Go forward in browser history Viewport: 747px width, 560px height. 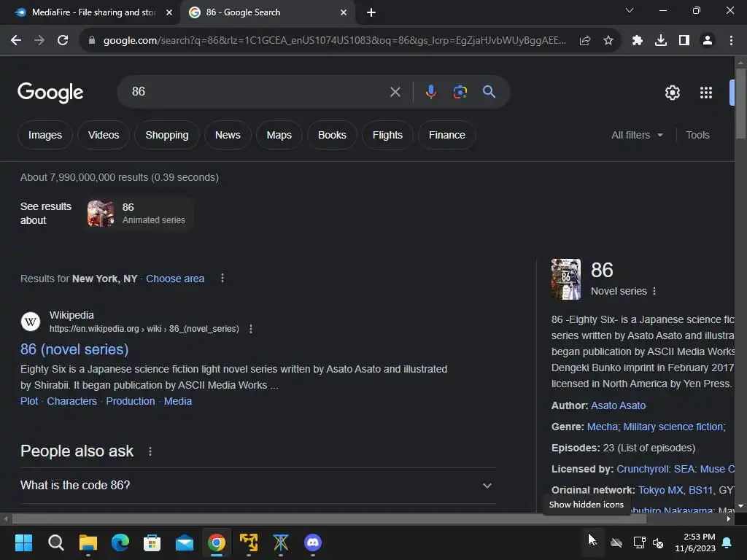pos(39,41)
